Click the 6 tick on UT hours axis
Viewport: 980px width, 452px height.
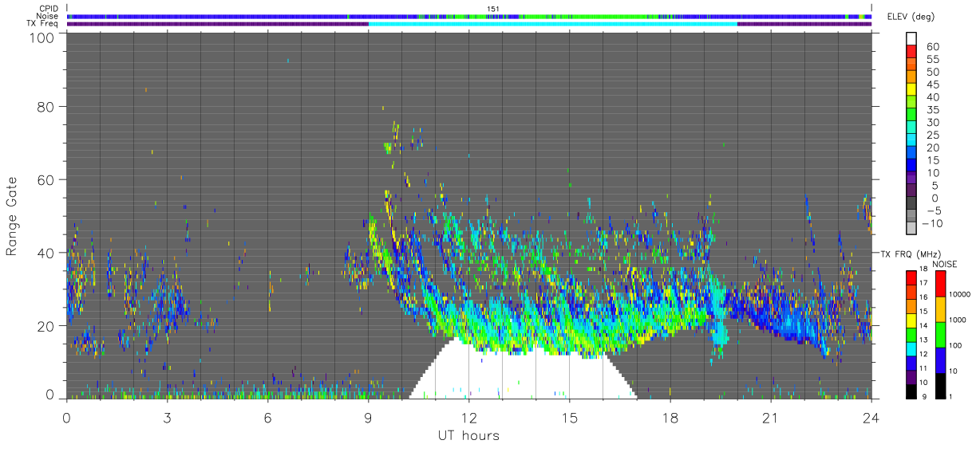point(267,417)
